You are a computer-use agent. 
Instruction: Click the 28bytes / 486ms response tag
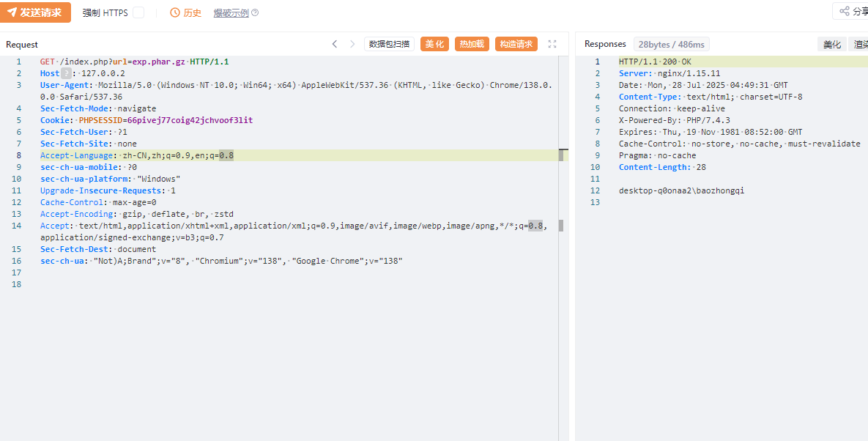[671, 45]
